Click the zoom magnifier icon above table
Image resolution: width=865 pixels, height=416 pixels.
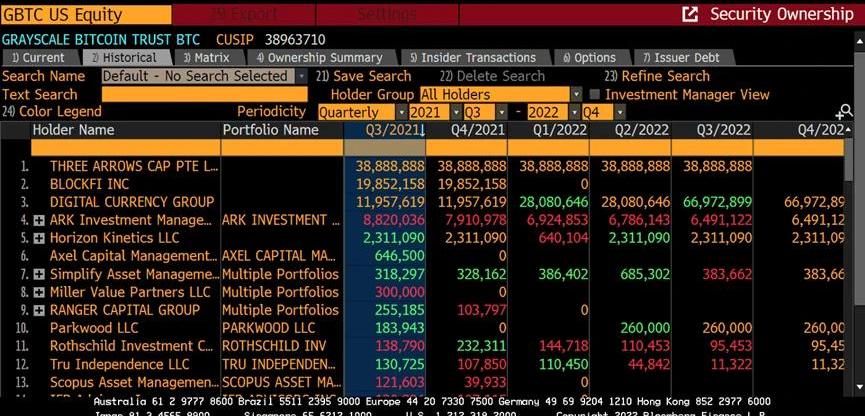845,112
